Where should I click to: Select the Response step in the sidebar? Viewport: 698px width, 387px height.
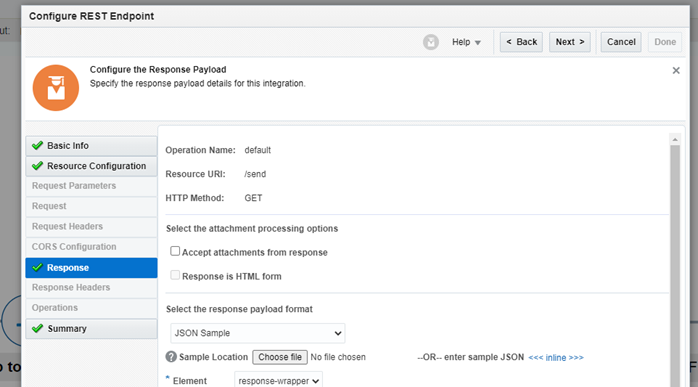[x=91, y=268]
